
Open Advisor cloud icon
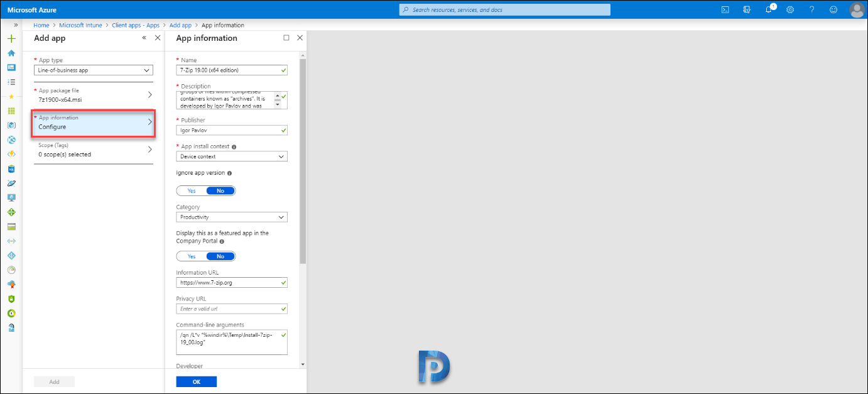tap(11, 284)
